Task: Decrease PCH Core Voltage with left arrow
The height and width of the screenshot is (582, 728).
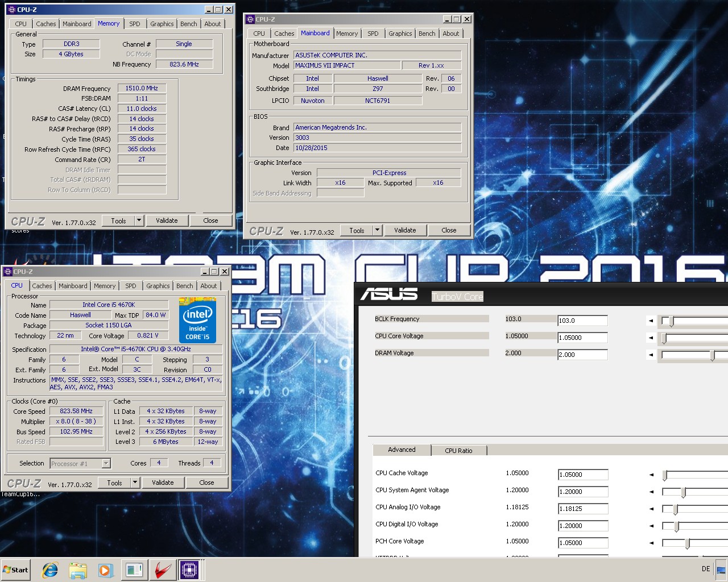Action: (x=651, y=543)
